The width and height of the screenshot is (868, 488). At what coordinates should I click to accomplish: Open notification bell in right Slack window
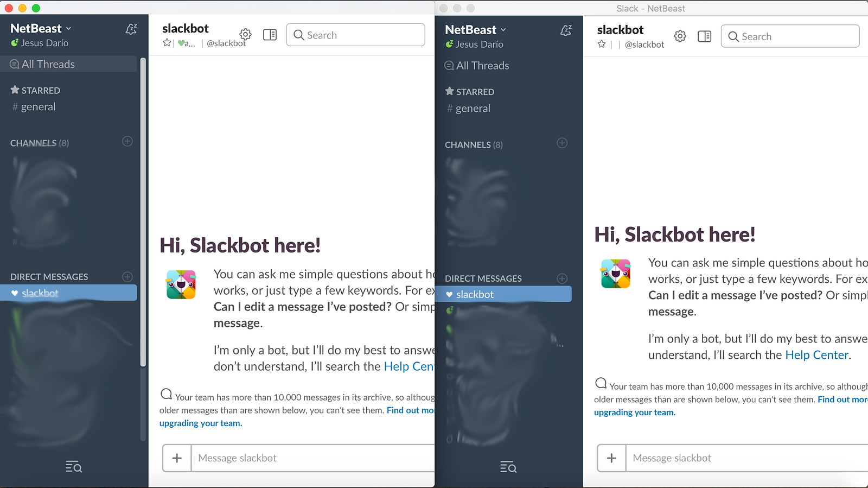(x=566, y=30)
